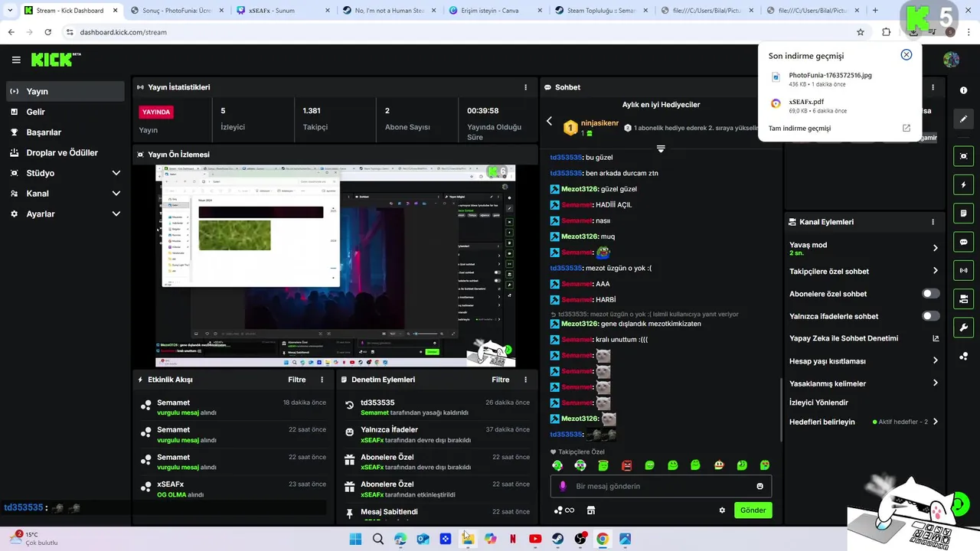This screenshot has height=551, width=980.
Task: Open the Sonuç - PhotoFunia browser tab
Action: [x=175, y=11]
